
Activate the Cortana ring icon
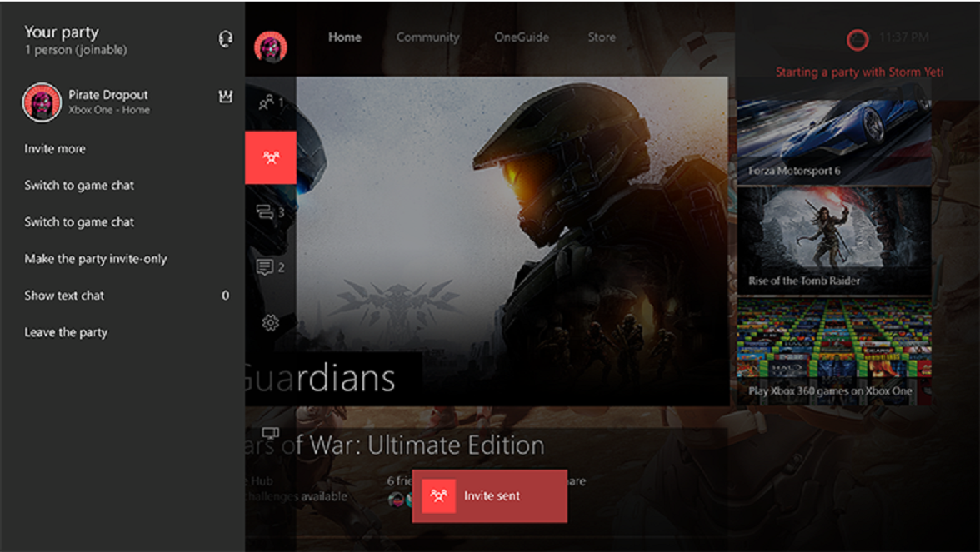(x=857, y=39)
